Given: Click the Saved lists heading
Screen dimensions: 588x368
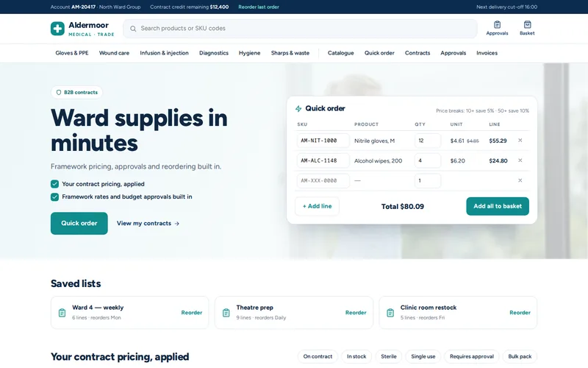Looking at the screenshot, I should (76, 283).
